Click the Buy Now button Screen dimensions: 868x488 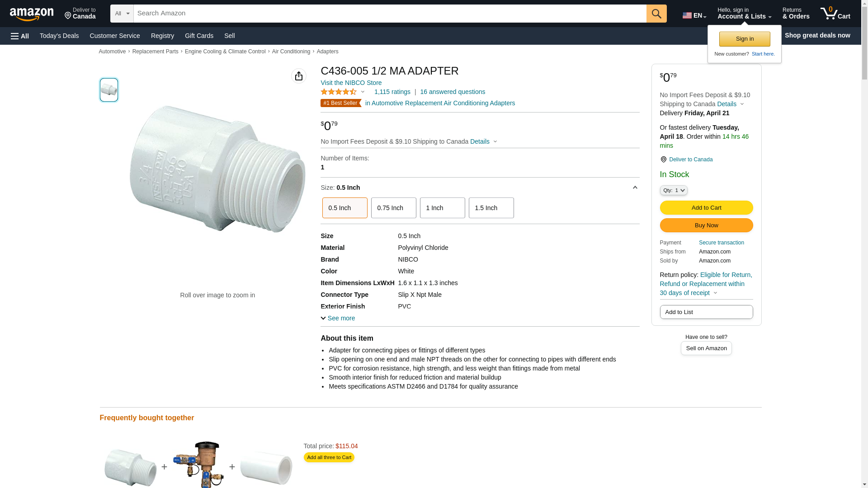pos(706,225)
